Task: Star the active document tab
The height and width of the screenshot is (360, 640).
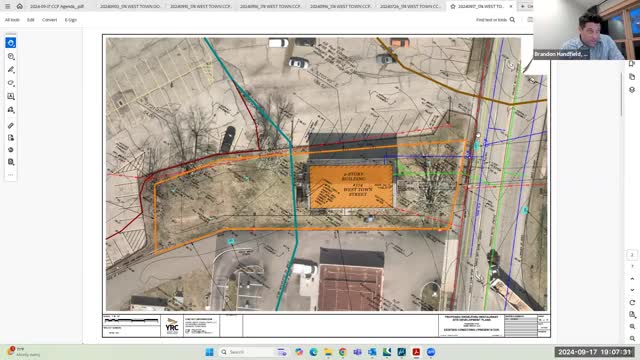Action: (453, 7)
